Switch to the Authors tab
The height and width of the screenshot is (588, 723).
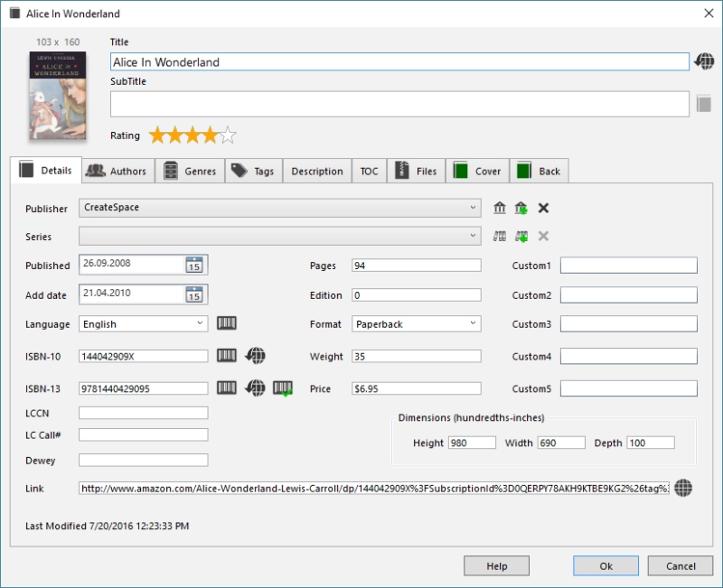[x=118, y=171]
